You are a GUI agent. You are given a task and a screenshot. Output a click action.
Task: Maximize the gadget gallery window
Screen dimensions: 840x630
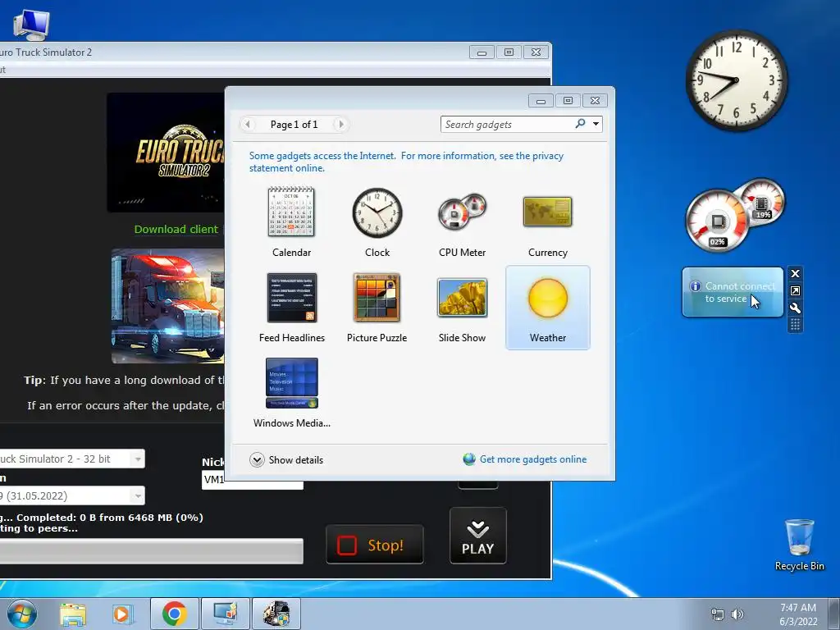(568, 100)
